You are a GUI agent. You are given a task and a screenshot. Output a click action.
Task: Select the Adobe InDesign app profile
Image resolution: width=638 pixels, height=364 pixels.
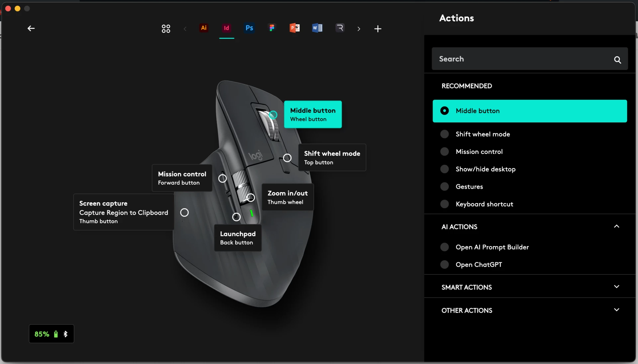coord(226,28)
